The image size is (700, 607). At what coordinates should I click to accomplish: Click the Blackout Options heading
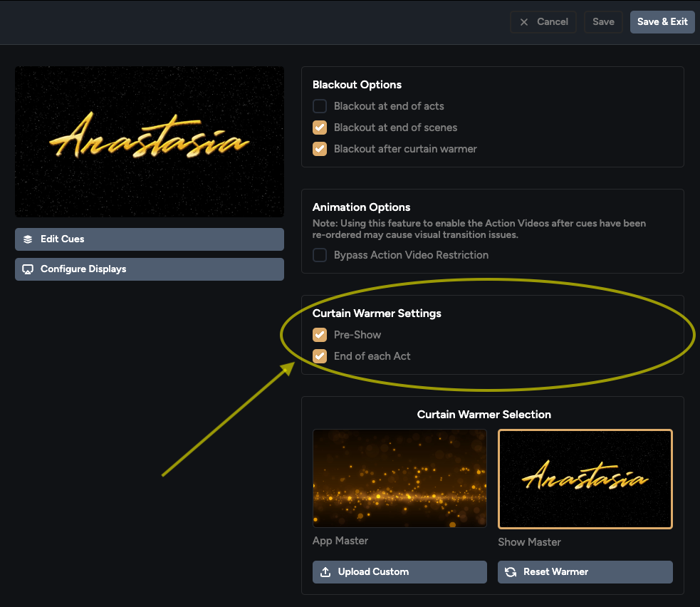[x=357, y=85]
